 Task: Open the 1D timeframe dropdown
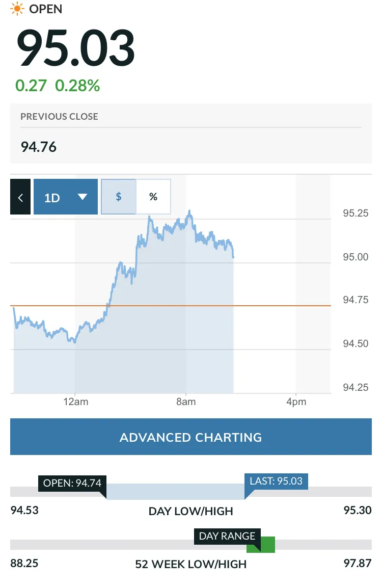tap(66, 197)
